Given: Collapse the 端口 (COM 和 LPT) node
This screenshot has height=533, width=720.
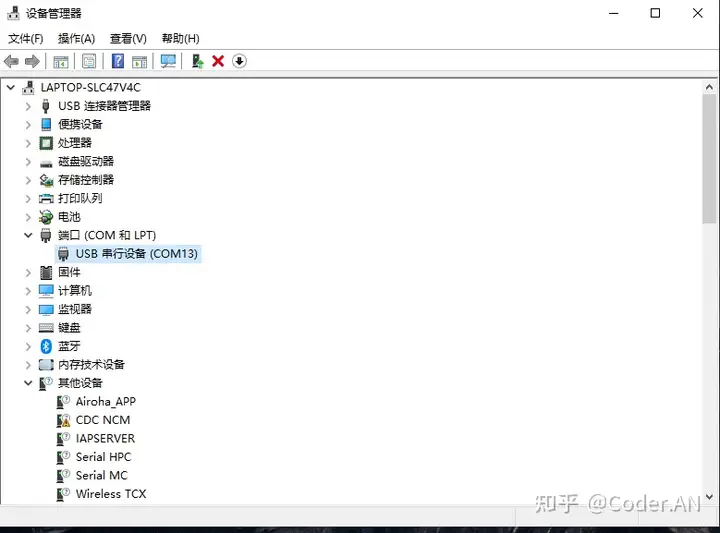Looking at the screenshot, I should pyautogui.click(x=28, y=236).
